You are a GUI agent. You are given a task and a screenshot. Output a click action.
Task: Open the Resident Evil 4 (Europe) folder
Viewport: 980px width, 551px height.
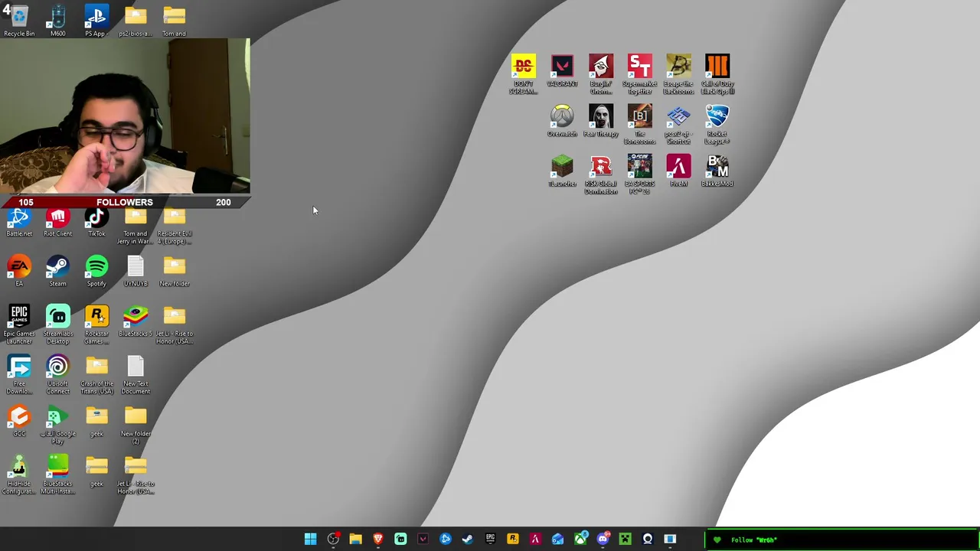tap(175, 227)
